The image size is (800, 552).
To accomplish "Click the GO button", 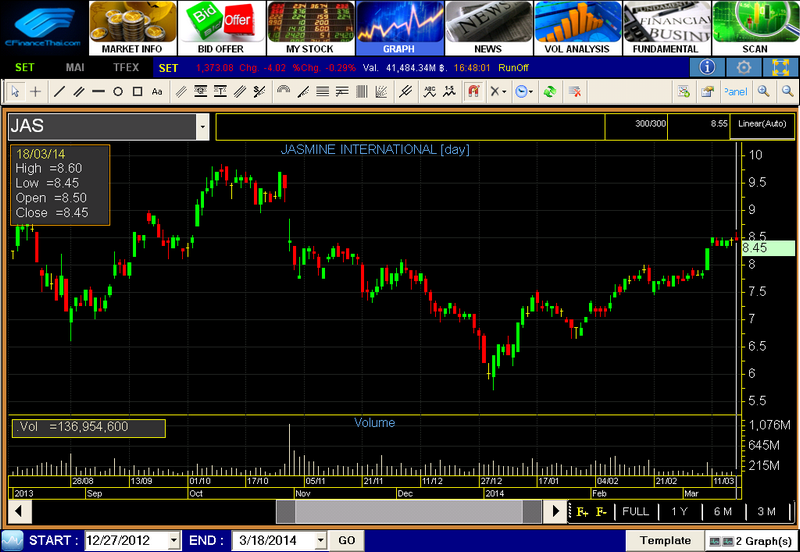I will tap(346, 540).
